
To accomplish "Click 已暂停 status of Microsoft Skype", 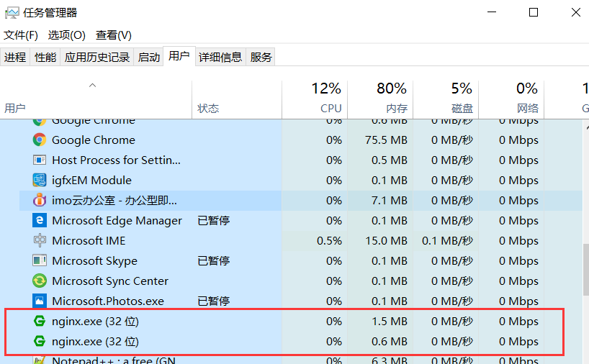I will (213, 260).
